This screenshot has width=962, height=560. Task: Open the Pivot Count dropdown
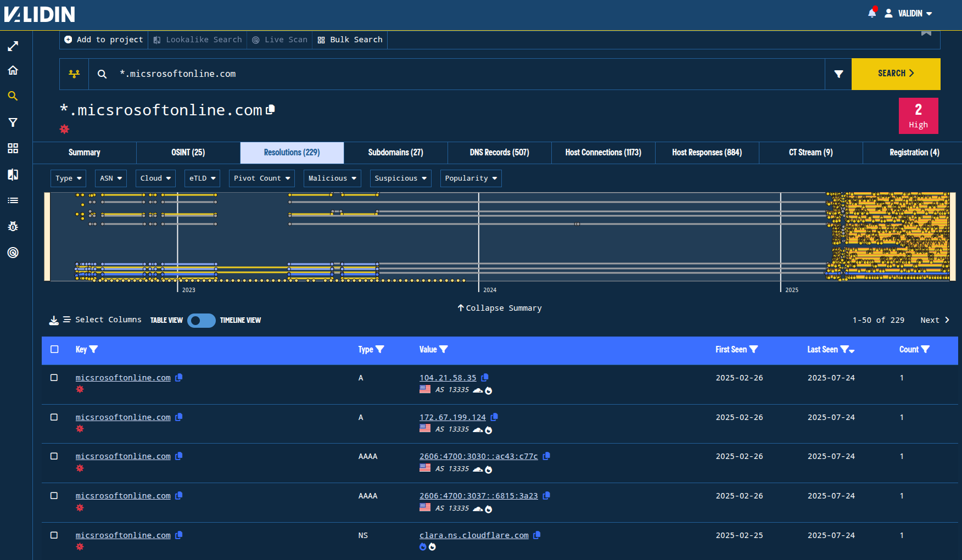(x=262, y=178)
